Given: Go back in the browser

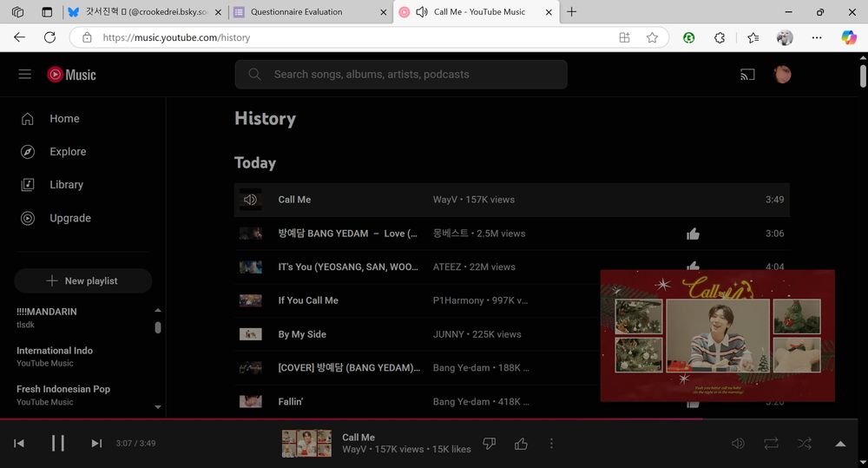Looking at the screenshot, I should tap(19, 37).
